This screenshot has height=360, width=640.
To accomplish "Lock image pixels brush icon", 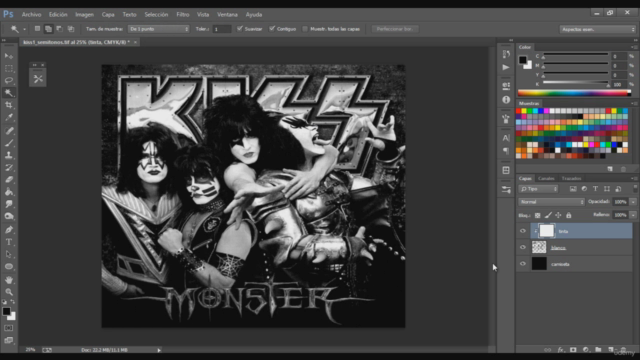I will tap(548, 216).
